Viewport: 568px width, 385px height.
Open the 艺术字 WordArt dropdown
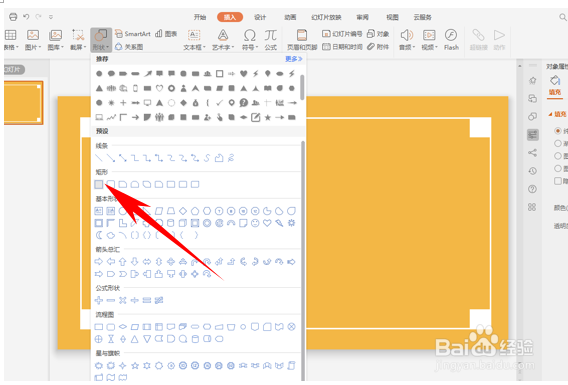click(x=223, y=39)
